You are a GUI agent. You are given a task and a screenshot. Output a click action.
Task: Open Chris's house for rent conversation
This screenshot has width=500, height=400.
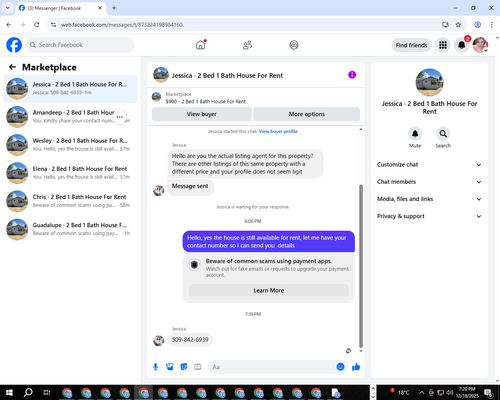(70, 201)
